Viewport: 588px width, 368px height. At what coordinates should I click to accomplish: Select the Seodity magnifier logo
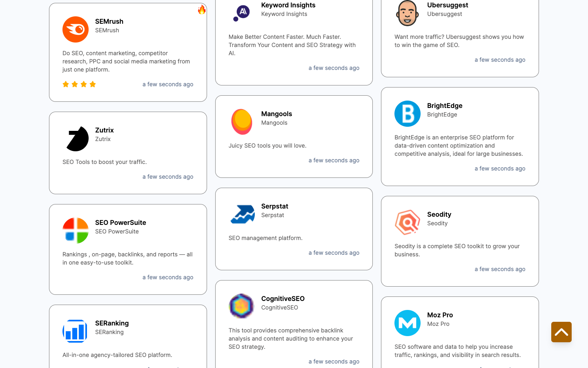(x=408, y=222)
